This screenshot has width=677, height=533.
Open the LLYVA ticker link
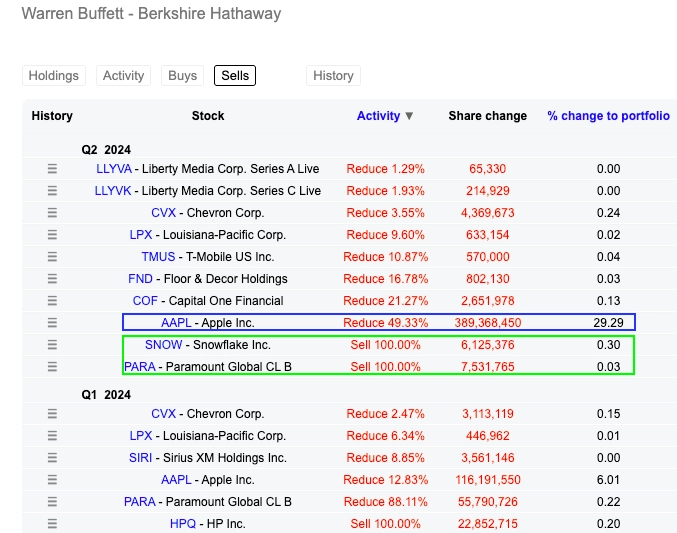coord(114,168)
